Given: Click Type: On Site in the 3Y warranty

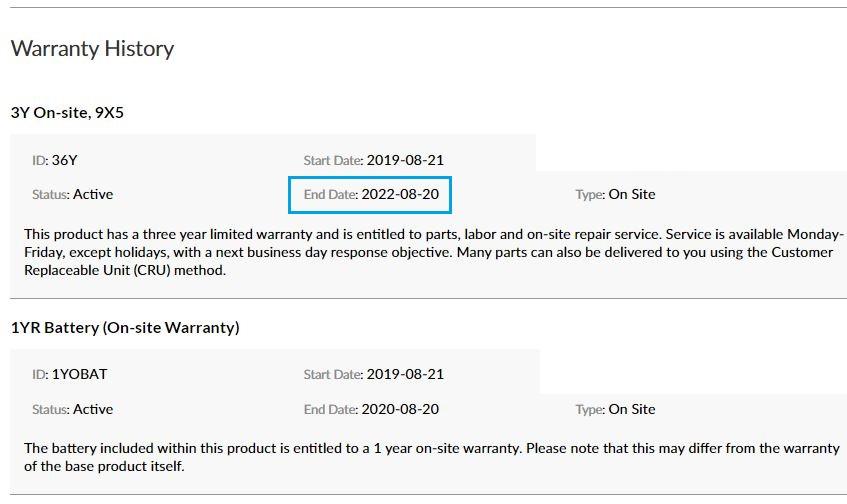Looking at the screenshot, I should [615, 194].
